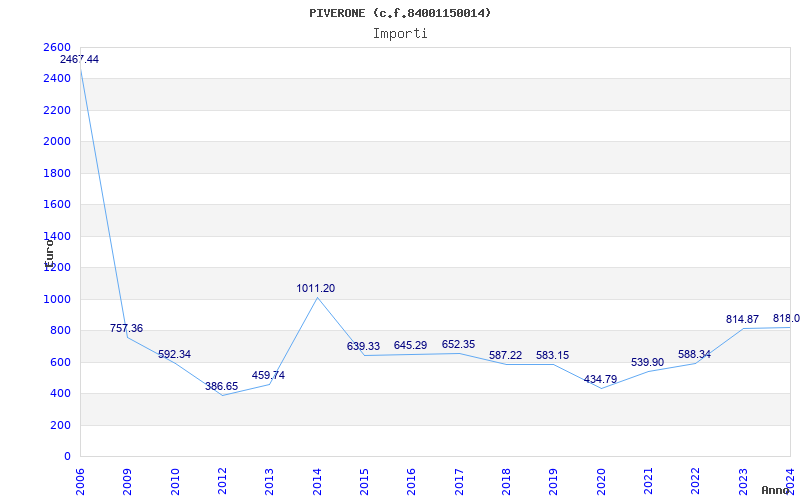Click the 583.15 data label
The image size is (800, 500).
(x=553, y=355)
